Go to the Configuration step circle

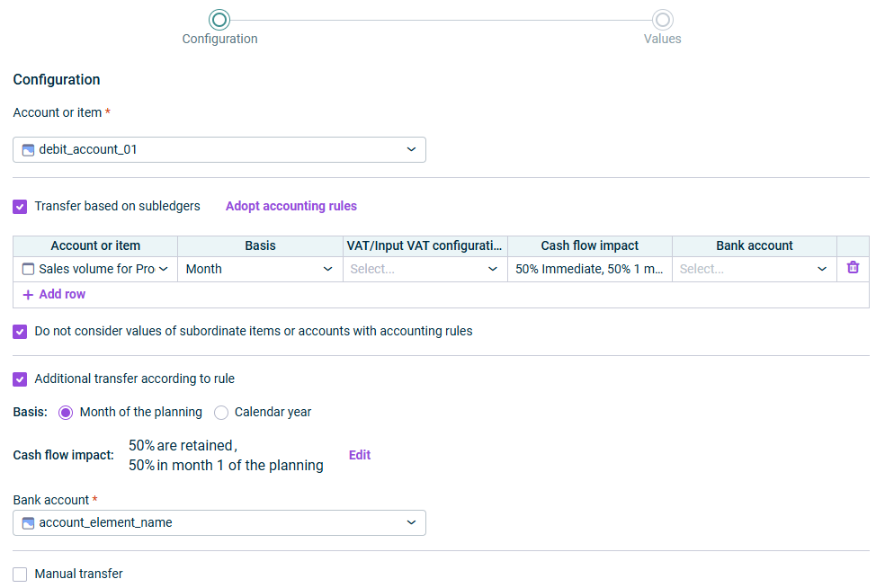(219, 20)
